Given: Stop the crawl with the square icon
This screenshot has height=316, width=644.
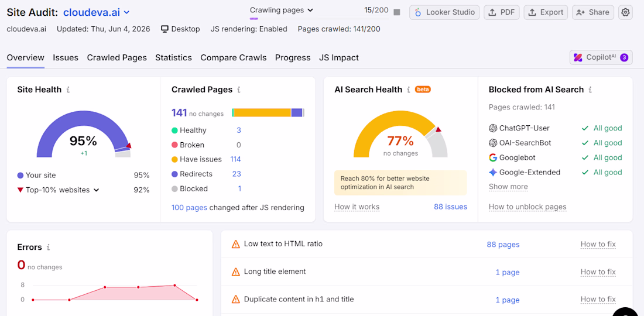Looking at the screenshot, I should click(397, 12).
